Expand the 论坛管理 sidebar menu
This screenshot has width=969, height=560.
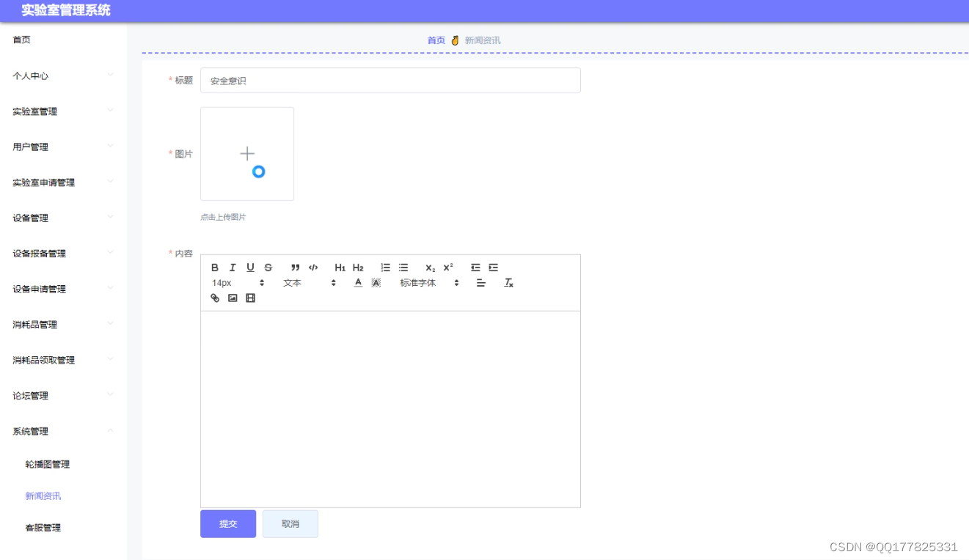(63, 396)
